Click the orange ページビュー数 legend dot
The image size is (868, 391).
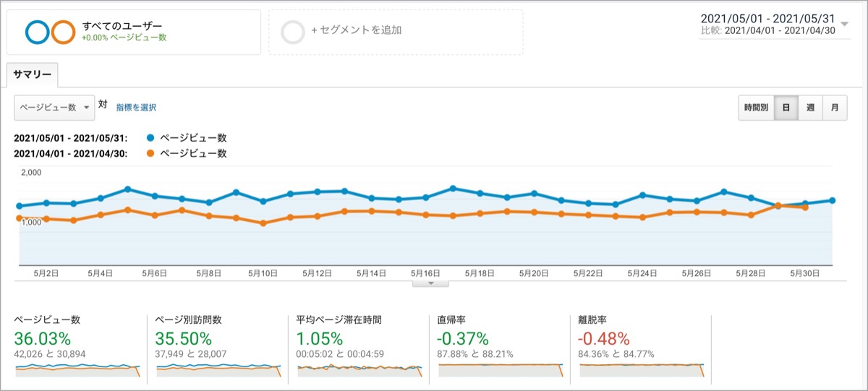tap(150, 153)
